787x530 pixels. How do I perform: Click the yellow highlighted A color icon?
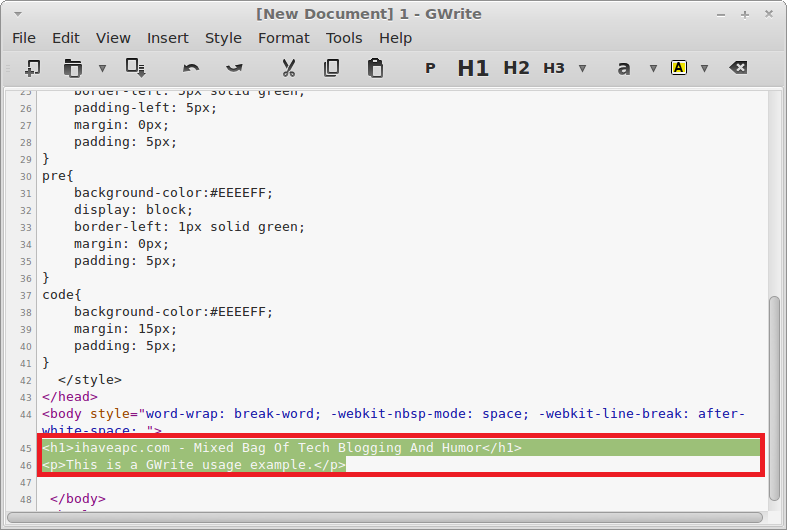tap(679, 68)
